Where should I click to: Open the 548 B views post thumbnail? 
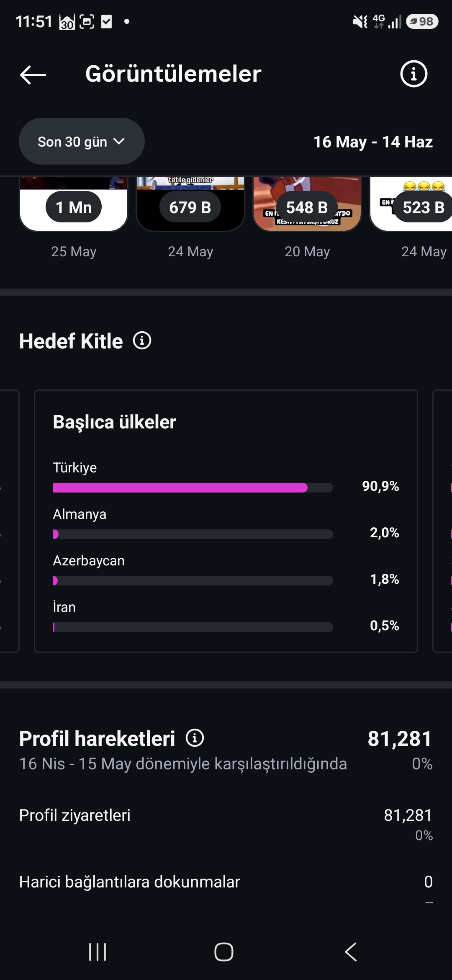click(x=307, y=204)
